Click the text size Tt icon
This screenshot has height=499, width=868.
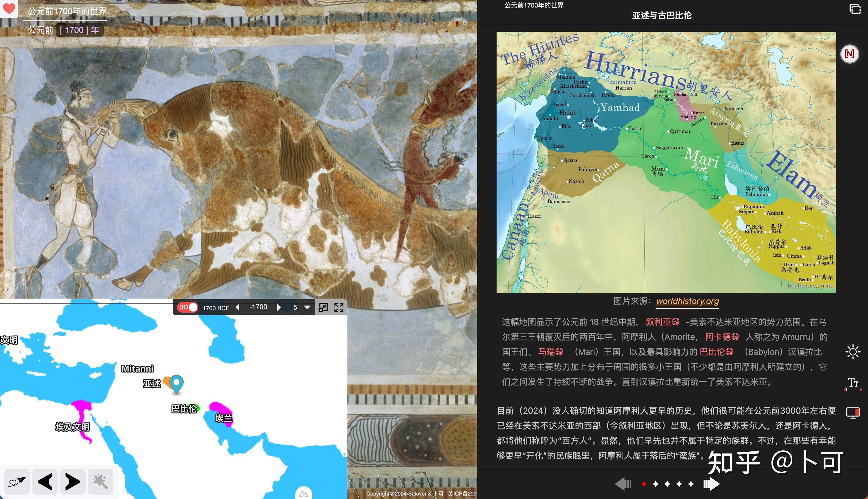(x=852, y=382)
